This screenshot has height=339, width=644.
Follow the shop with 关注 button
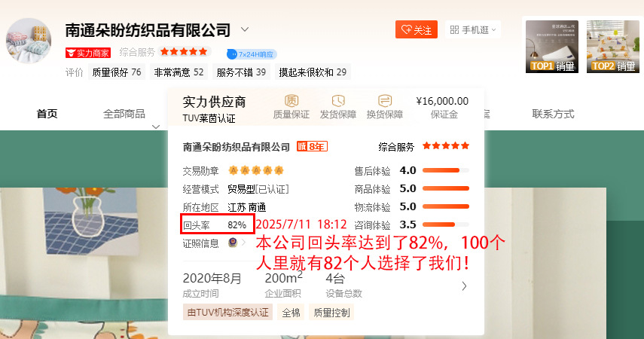point(417,29)
